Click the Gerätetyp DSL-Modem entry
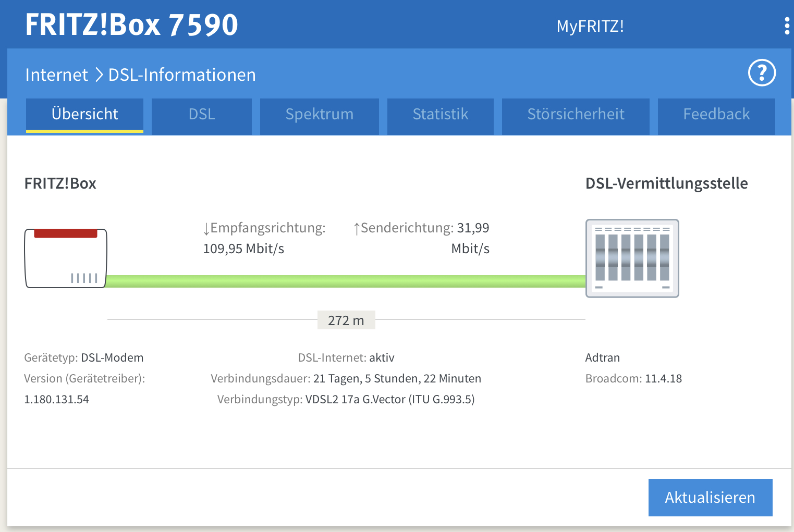 point(84,358)
